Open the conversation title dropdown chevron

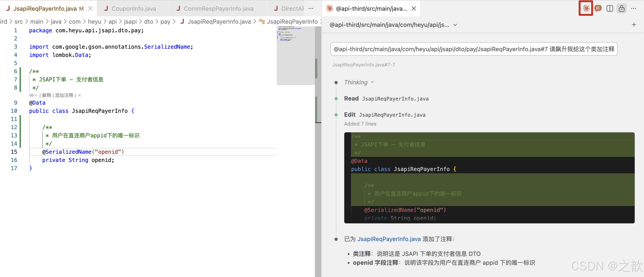click(455, 25)
